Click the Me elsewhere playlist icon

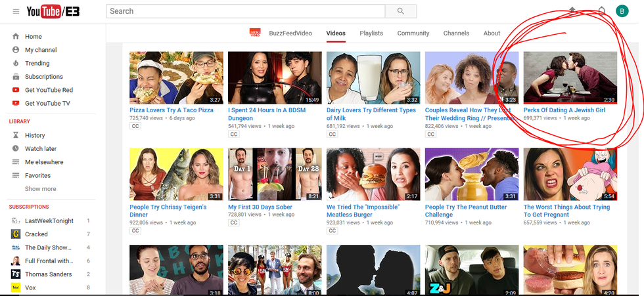click(x=16, y=162)
